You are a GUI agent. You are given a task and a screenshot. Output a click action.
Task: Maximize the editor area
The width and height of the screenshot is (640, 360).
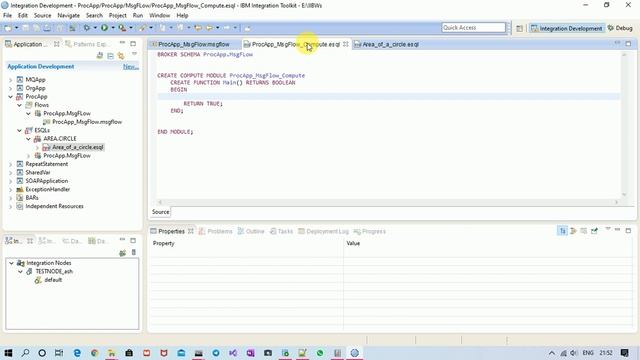click(628, 44)
